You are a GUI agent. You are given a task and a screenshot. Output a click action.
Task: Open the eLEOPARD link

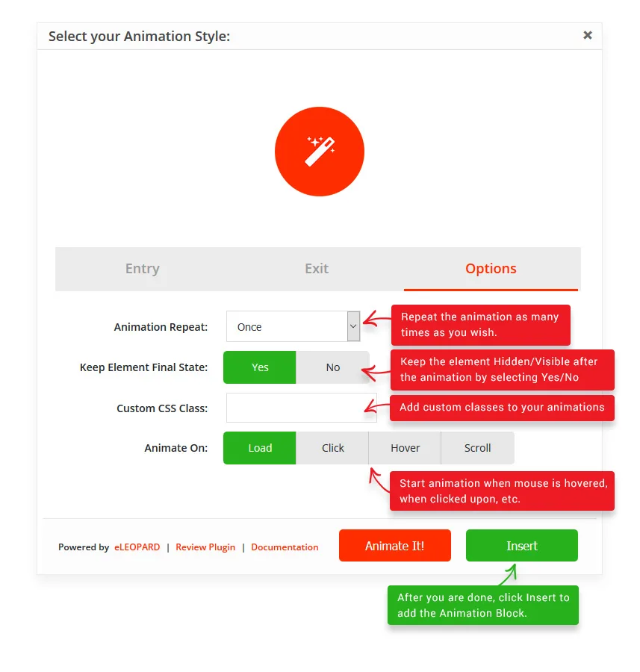137,547
